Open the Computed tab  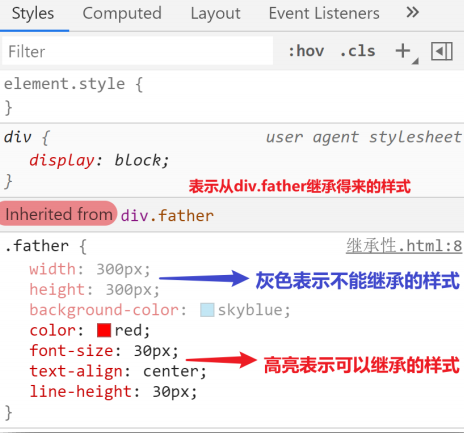coord(122,14)
